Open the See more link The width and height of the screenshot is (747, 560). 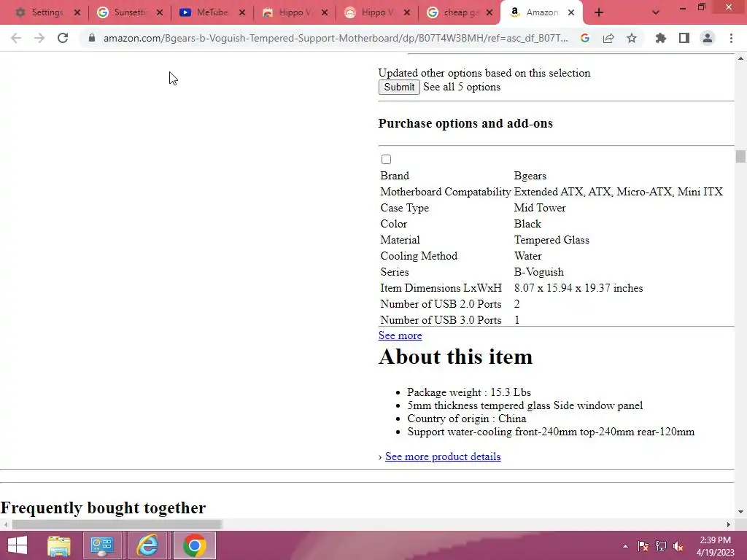click(x=400, y=335)
